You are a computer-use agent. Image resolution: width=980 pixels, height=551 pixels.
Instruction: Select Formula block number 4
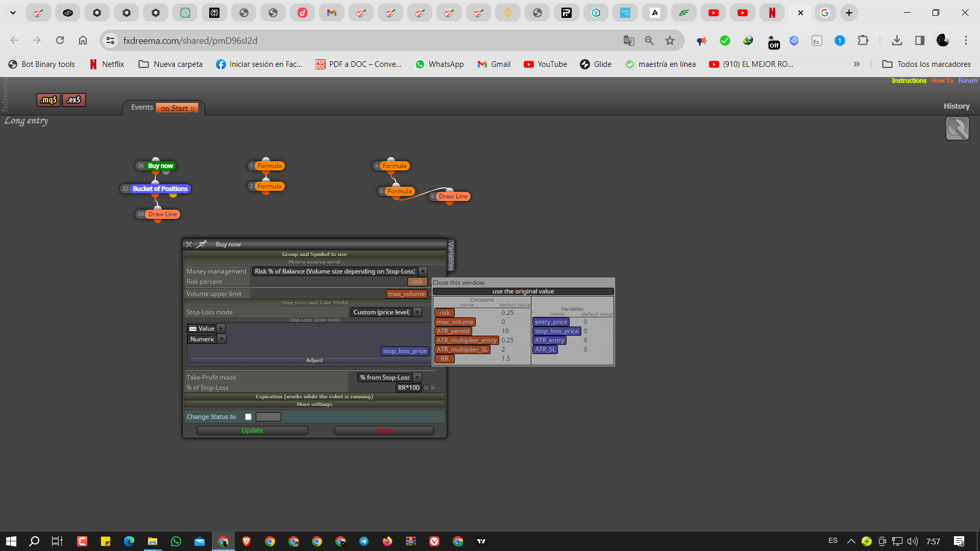395,166
